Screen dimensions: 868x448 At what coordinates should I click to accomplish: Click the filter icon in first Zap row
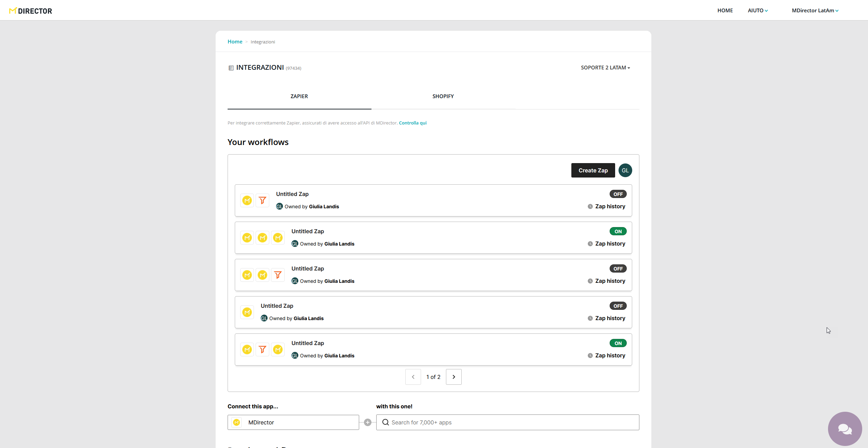pyautogui.click(x=262, y=200)
